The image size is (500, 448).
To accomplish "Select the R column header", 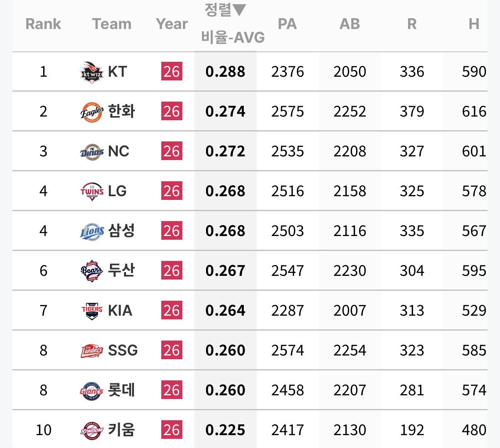I will [x=412, y=24].
